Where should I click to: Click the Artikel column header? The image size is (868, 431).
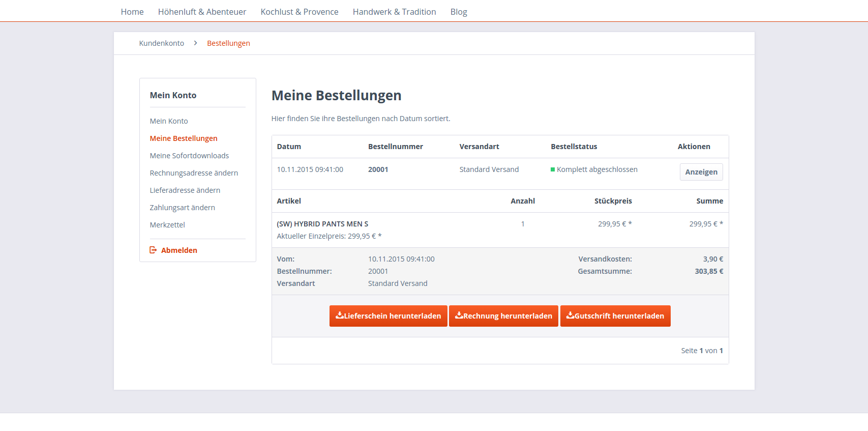pos(289,201)
